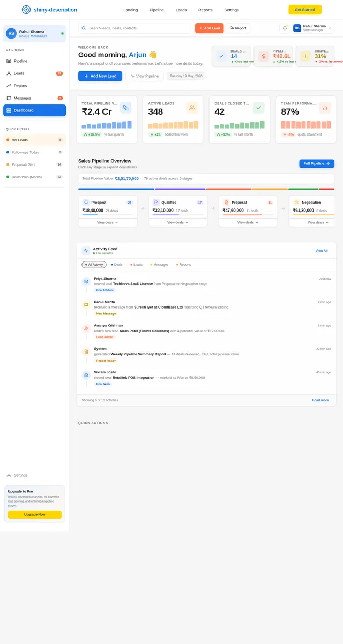This screenshot has width=343, height=644.
Task: Expand View deals under Proposal
Action: pyautogui.click(x=248, y=222)
